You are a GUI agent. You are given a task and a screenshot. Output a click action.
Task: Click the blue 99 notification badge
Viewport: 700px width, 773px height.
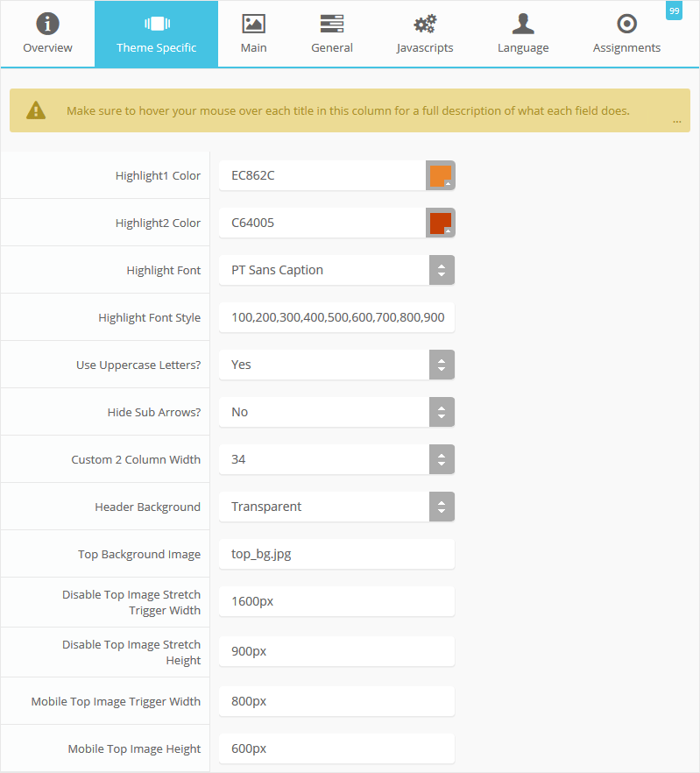pyautogui.click(x=674, y=11)
